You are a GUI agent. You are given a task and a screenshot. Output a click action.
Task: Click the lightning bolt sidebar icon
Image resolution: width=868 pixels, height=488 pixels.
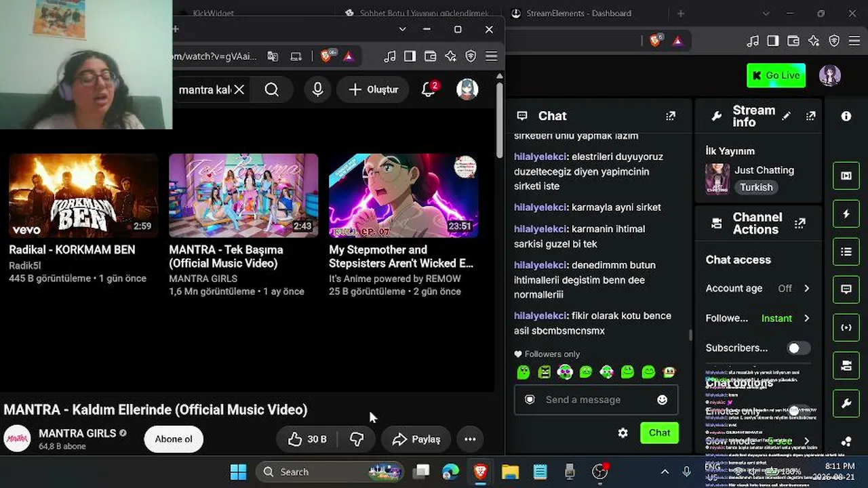[846, 214]
